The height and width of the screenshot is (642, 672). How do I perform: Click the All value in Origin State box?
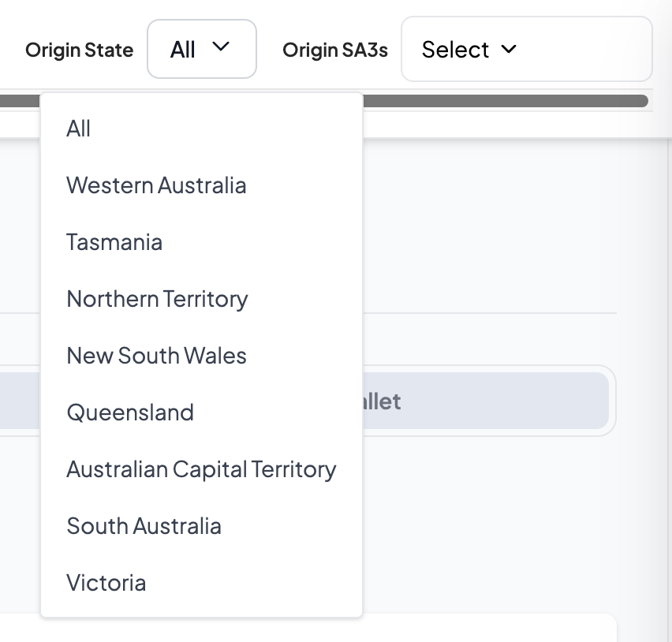pyautogui.click(x=182, y=50)
